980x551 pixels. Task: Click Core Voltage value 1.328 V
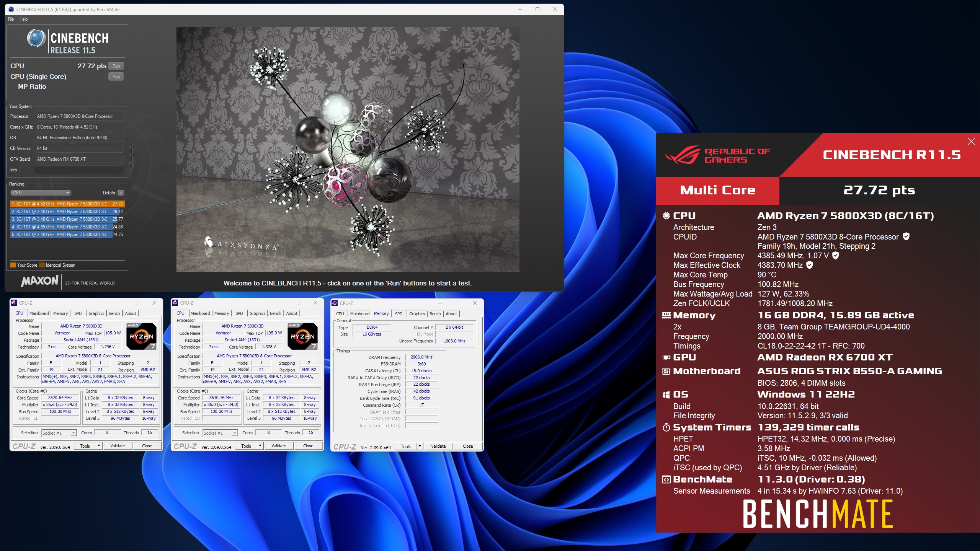269,347
